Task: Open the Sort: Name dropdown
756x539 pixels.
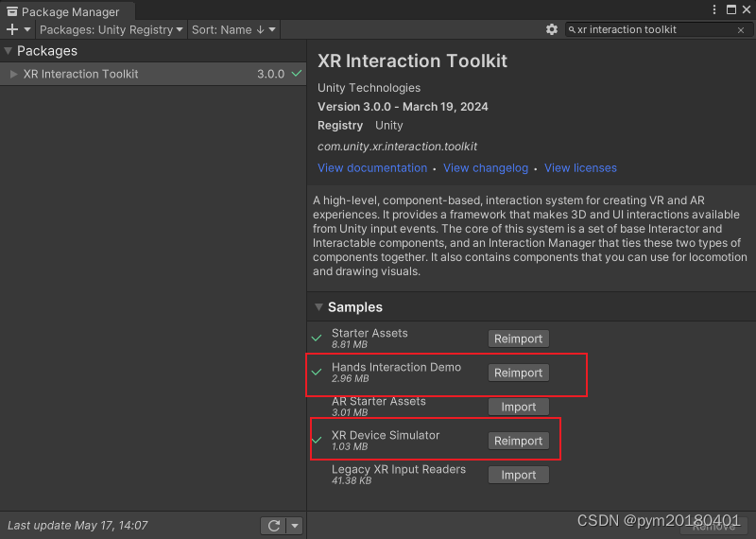Action: click(233, 29)
